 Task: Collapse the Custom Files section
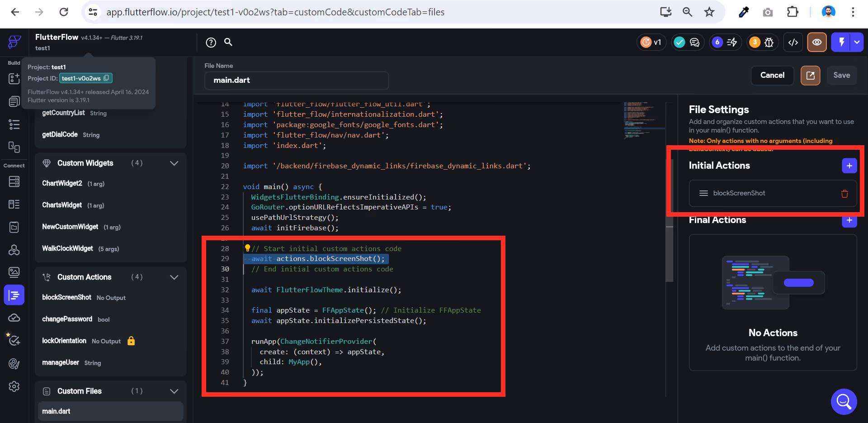tap(174, 391)
